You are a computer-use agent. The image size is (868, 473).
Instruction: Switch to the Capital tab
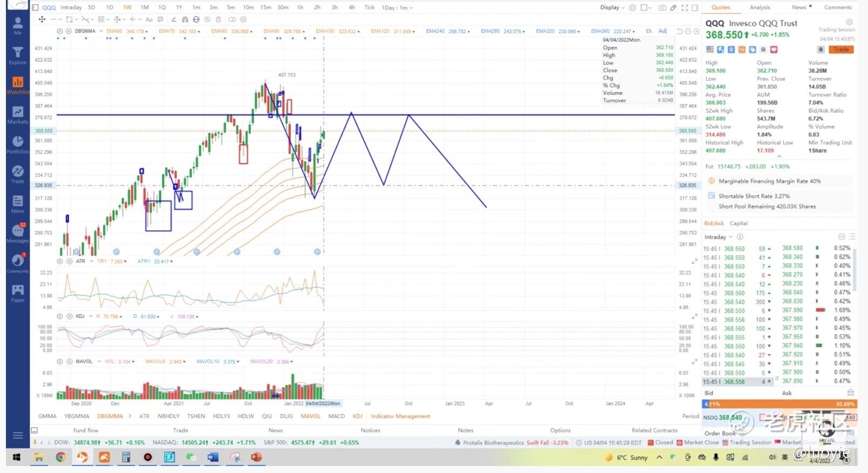coord(739,223)
